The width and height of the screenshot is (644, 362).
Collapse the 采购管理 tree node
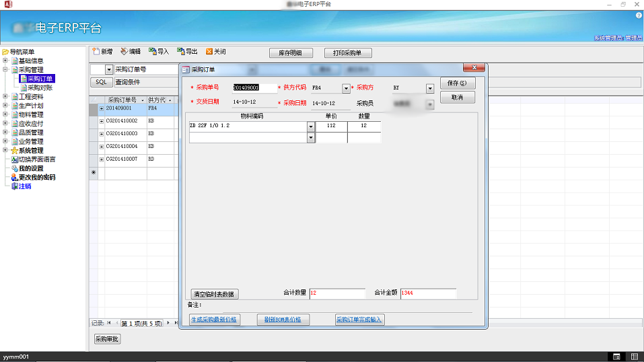point(5,69)
